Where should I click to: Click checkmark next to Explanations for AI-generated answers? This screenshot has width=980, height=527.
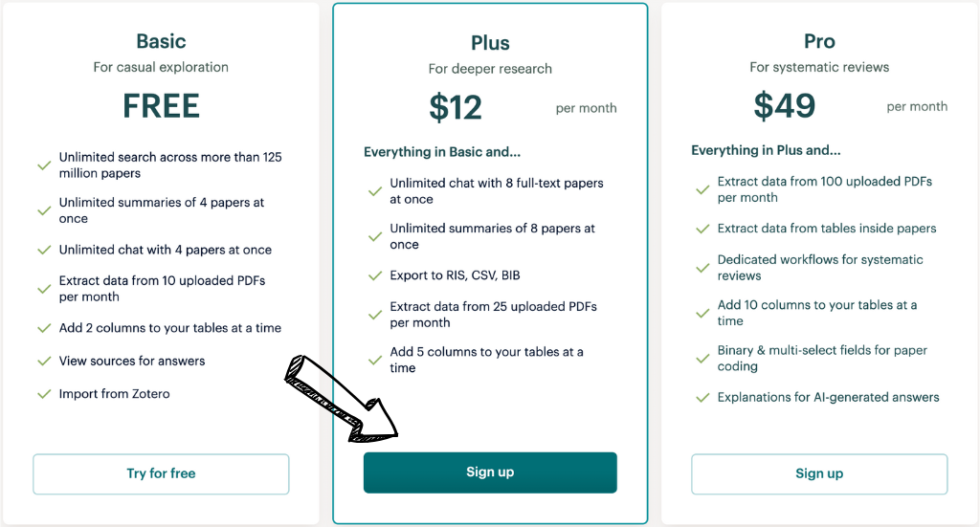(x=702, y=397)
